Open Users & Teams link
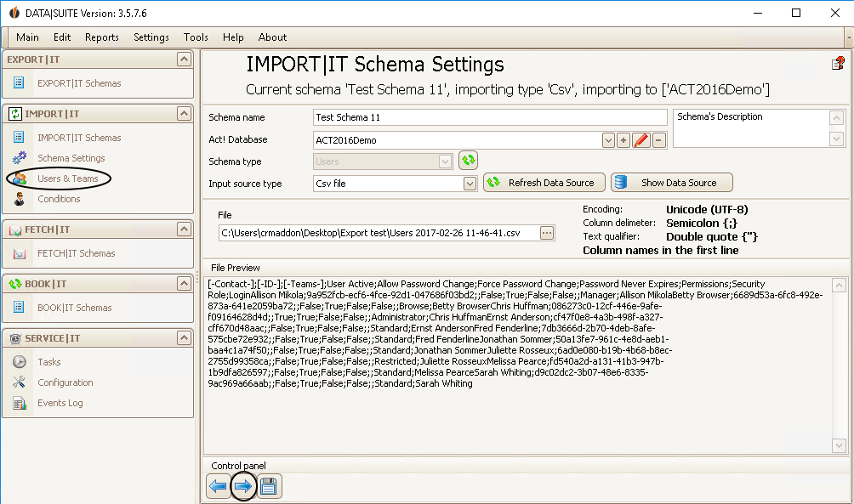854x504 pixels. tap(68, 178)
